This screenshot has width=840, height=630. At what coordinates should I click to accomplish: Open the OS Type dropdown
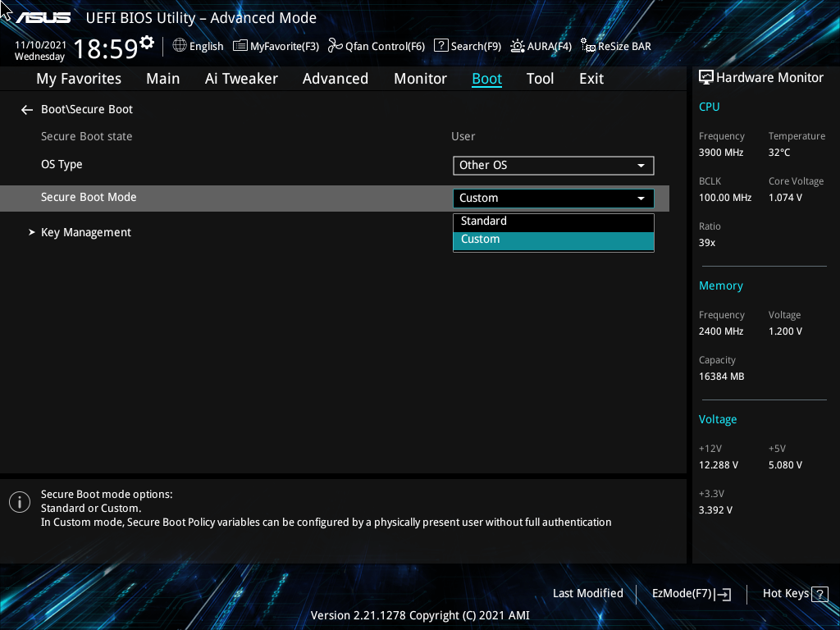(554, 166)
